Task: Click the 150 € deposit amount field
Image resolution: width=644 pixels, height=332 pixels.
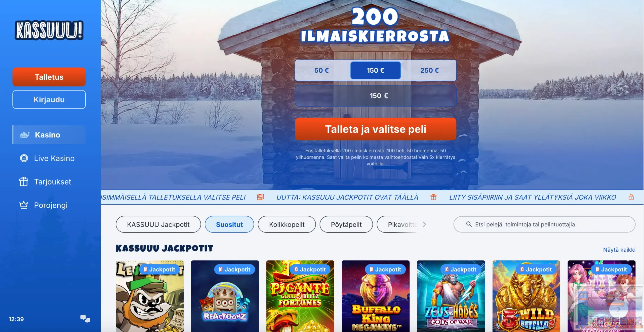Action: click(376, 96)
